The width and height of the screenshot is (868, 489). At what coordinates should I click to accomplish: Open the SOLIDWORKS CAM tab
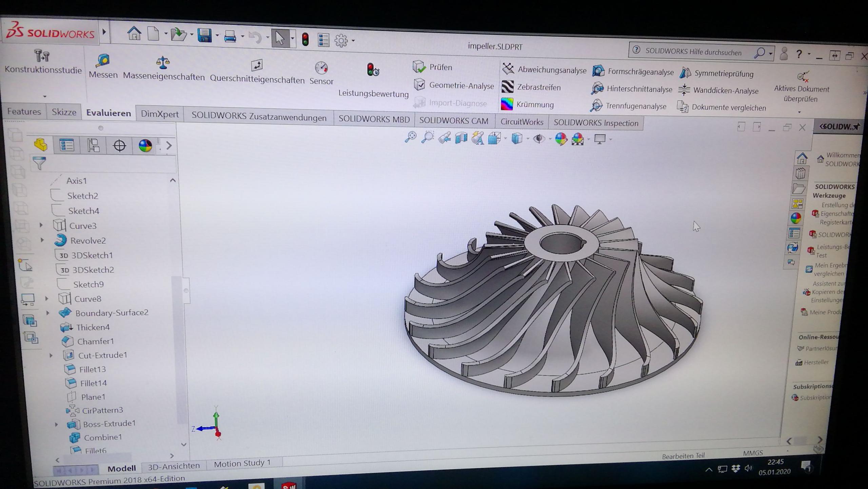[454, 121]
